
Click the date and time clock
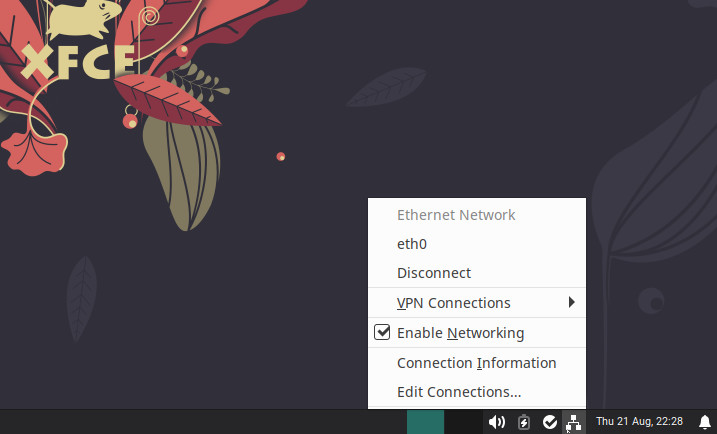coord(639,422)
